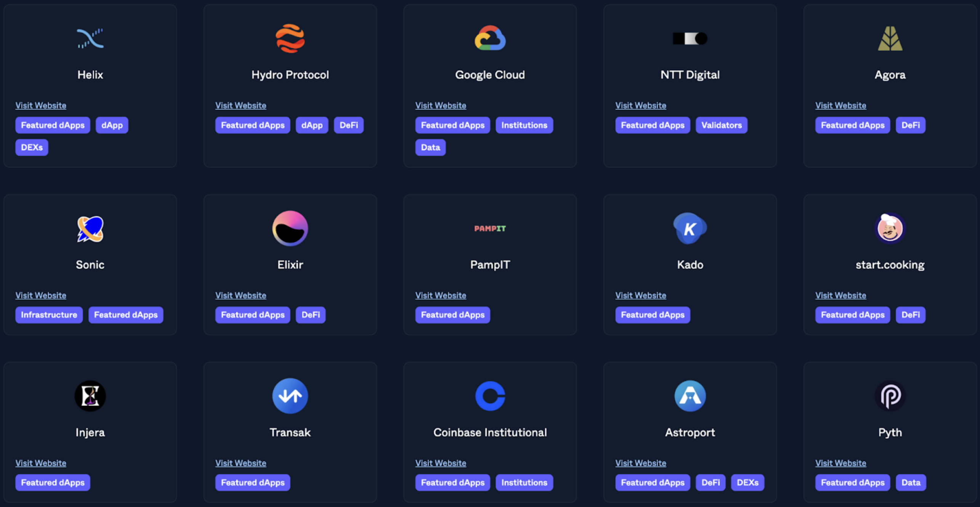The image size is (980, 507).
Task: Select the DeFi tag on Agora card
Action: coord(911,125)
